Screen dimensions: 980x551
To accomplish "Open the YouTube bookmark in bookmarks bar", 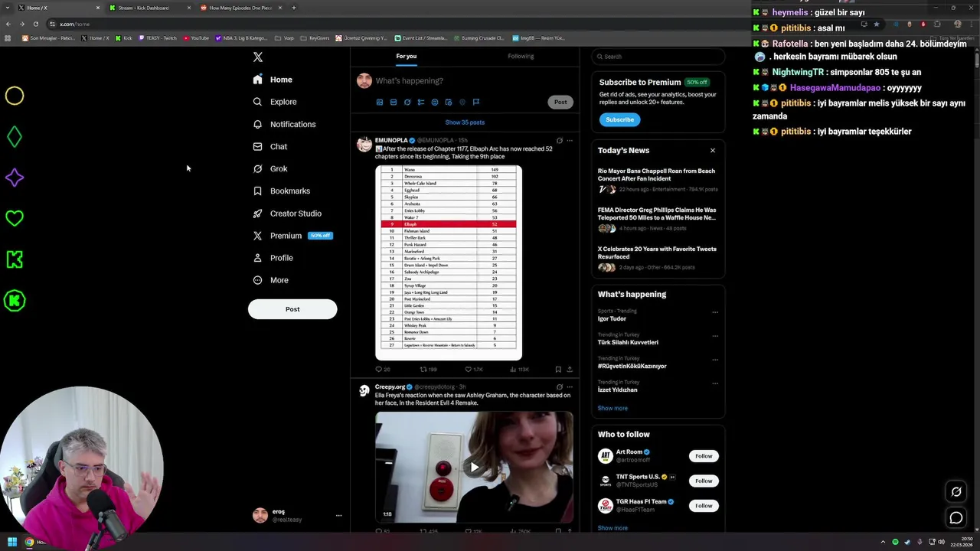I will point(196,38).
